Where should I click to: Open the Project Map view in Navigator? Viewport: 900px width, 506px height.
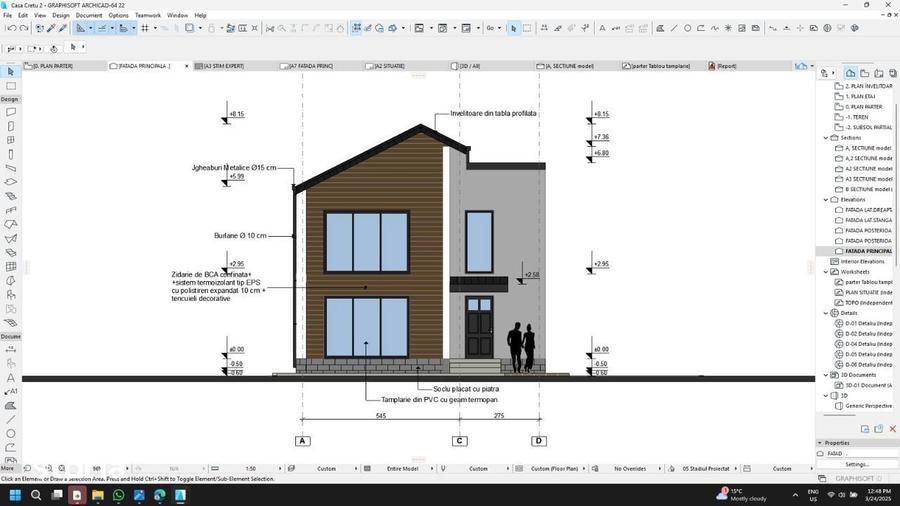(x=851, y=73)
